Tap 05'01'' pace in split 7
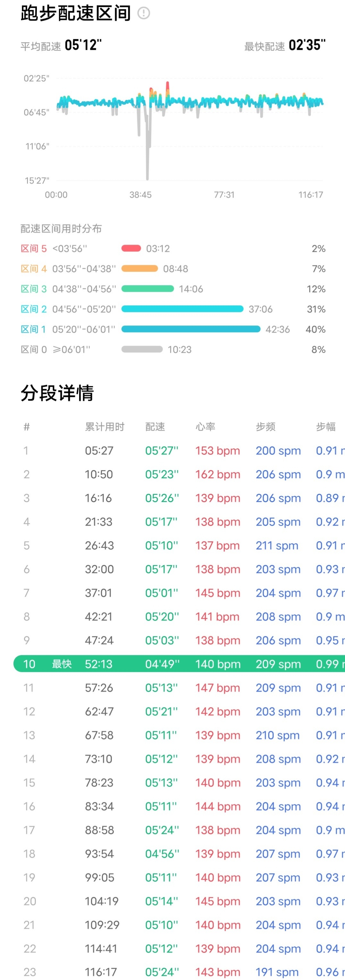This screenshot has height=980, width=345. click(x=162, y=593)
